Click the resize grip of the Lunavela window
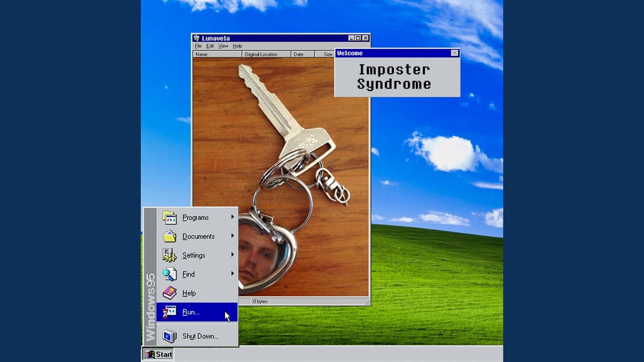Image resolution: width=644 pixels, height=362 pixels. [367, 302]
